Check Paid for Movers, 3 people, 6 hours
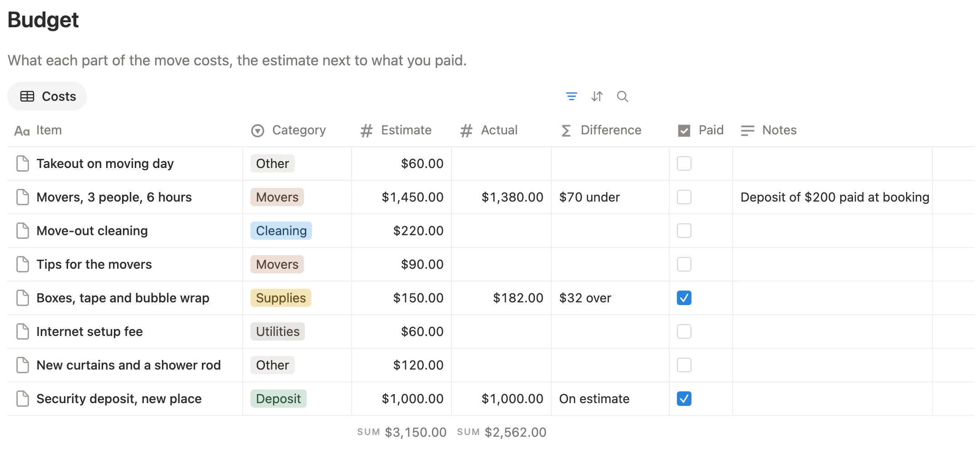 tap(684, 197)
